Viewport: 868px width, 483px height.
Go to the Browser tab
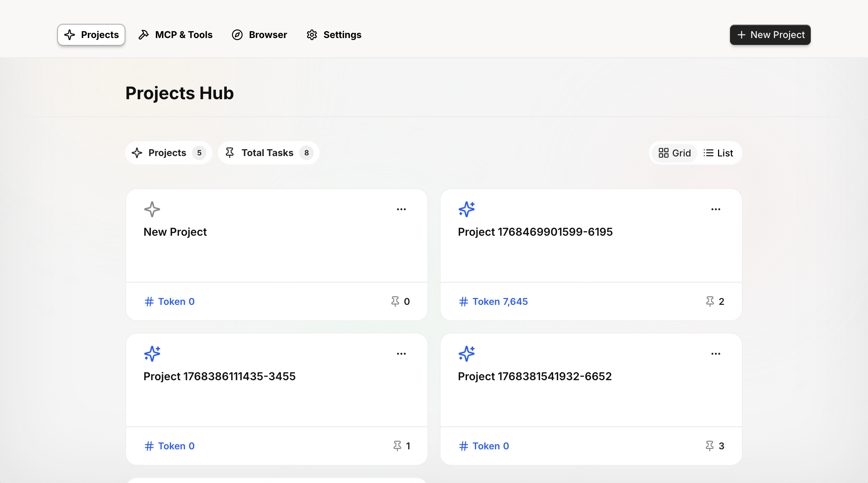(x=259, y=35)
